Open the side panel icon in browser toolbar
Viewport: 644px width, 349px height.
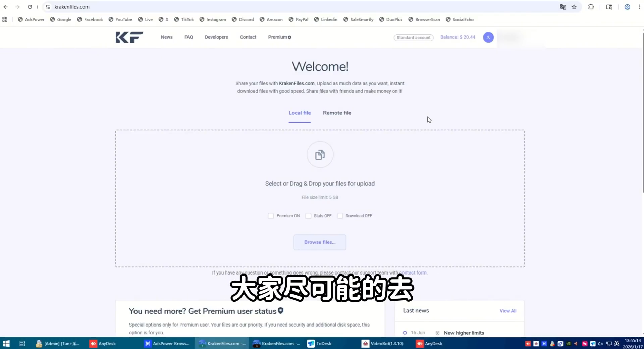tap(609, 7)
